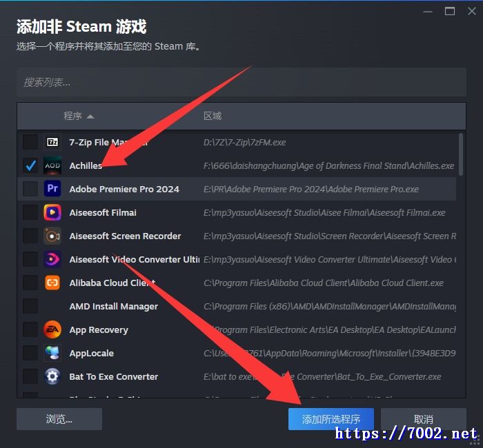This screenshot has height=448, width=483.
Task: Select the Aiseesoft Filmai name
Action: click(x=103, y=212)
